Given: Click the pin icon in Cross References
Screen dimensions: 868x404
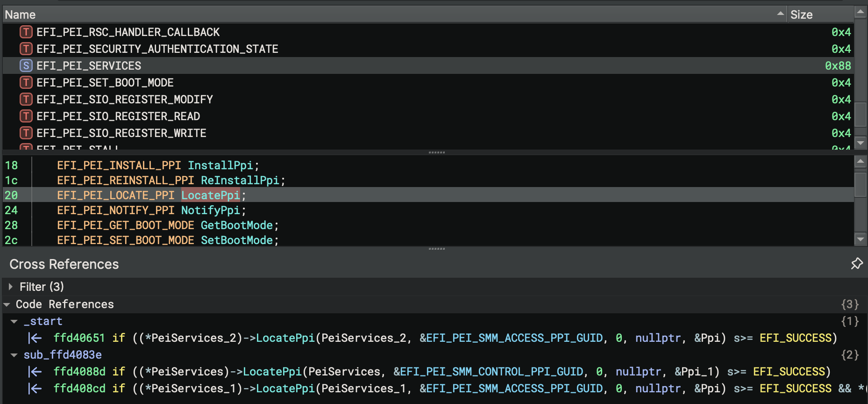Looking at the screenshot, I should 856,264.
